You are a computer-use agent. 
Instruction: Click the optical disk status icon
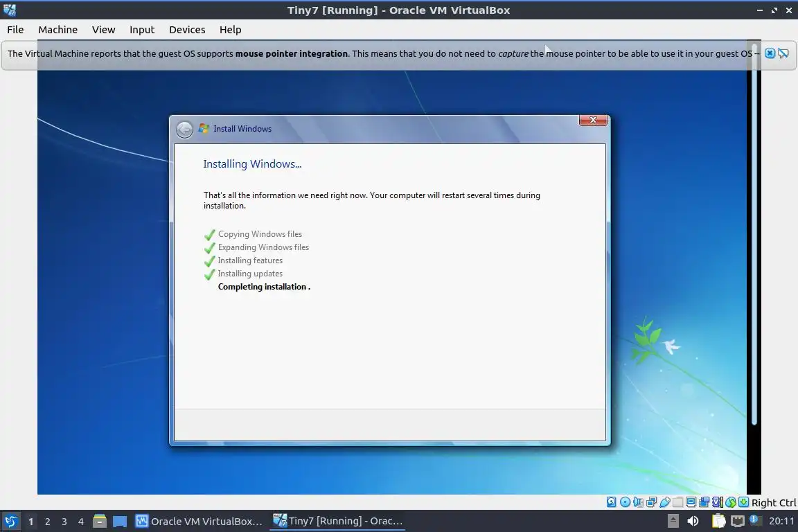tap(625, 502)
